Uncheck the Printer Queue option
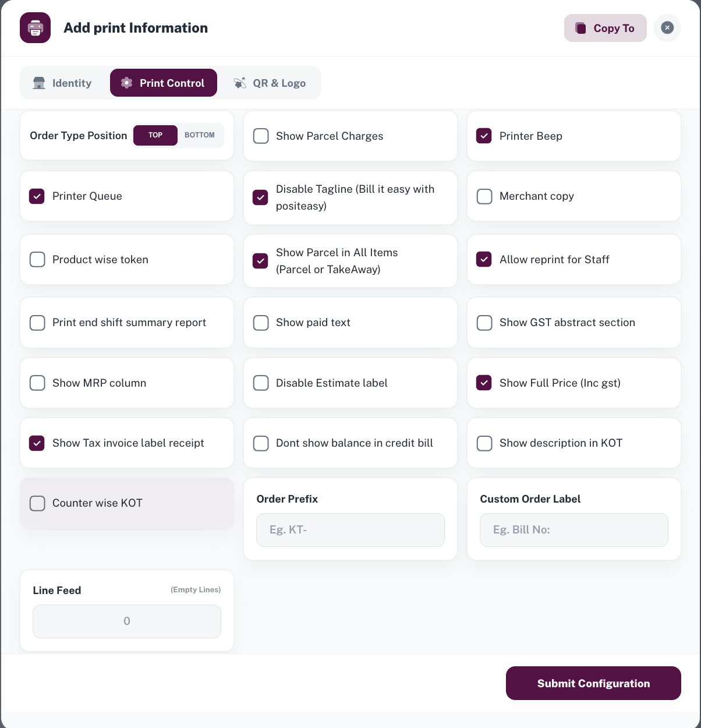The width and height of the screenshot is (701, 728). pos(37,196)
